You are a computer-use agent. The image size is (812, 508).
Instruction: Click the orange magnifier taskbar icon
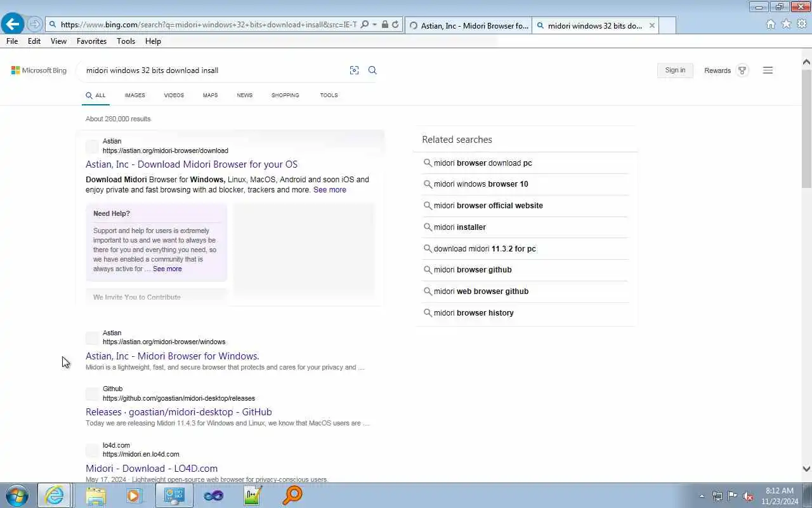tap(292, 495)
